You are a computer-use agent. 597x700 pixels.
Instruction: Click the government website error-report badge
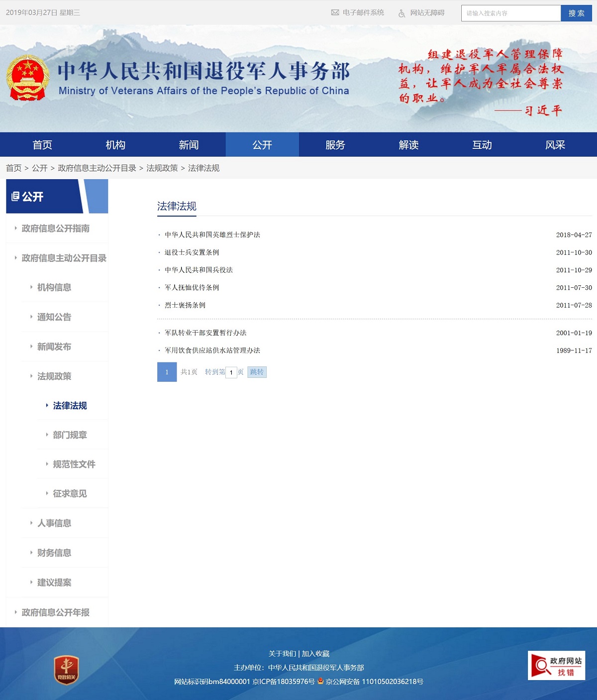coord(556,666)
